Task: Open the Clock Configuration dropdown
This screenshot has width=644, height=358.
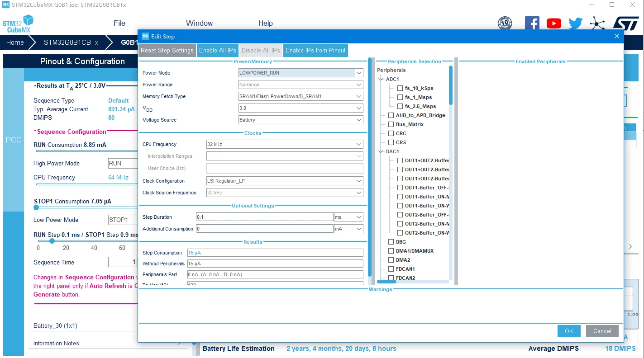Action: click(359, 181)
